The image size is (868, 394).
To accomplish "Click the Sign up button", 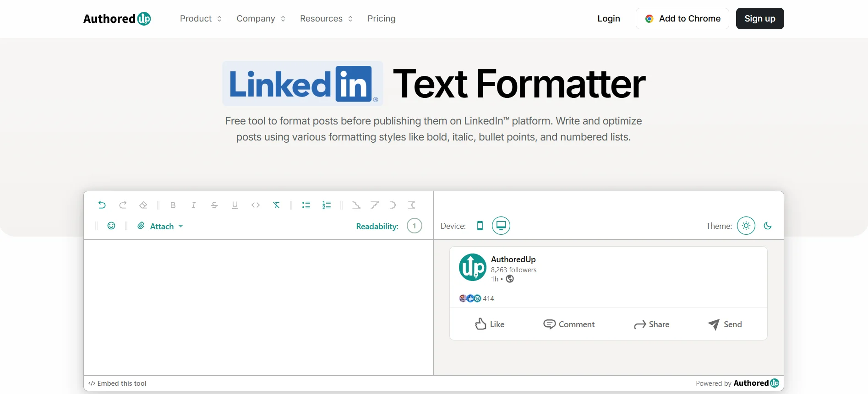I will 760,19.
